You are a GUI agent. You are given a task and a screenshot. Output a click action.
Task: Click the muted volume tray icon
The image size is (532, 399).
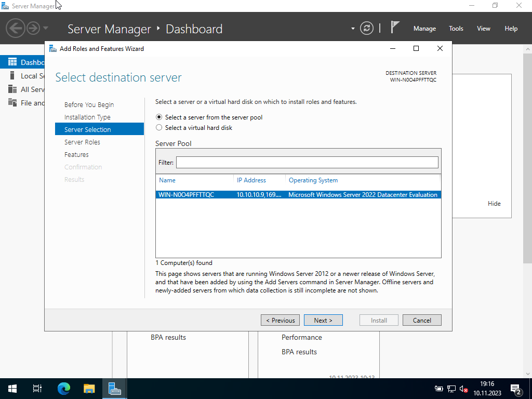[x=464, y=389]
